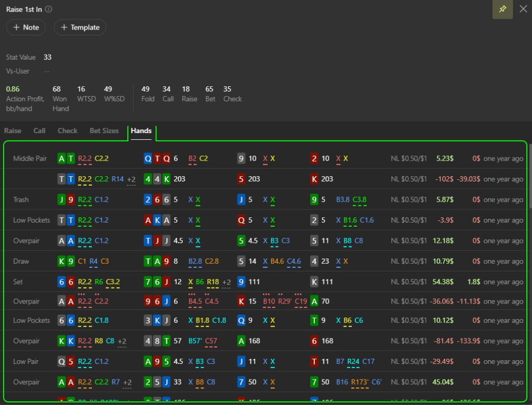Expand the +2 more actions in Set row flop
The width and height of the screenshot is (532, 405).
click(x=227, y=282)
